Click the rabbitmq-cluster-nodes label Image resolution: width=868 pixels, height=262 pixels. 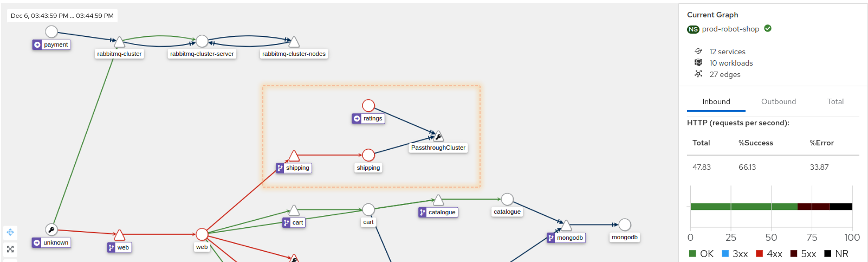click(x=294, y=54)
